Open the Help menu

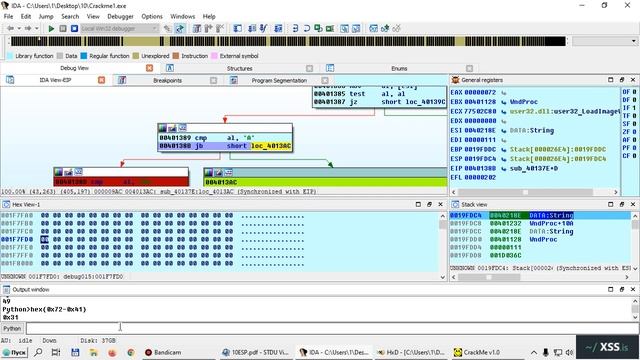(x=209, y=16)
